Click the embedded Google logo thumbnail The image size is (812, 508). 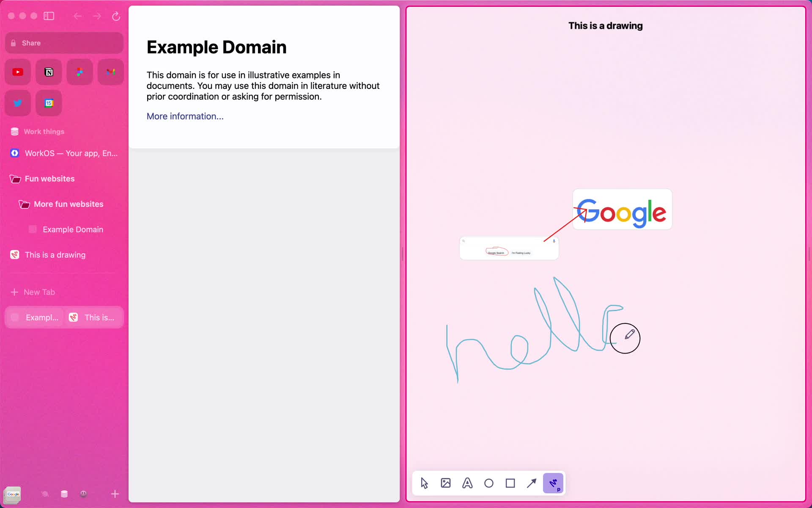(622, 210)
